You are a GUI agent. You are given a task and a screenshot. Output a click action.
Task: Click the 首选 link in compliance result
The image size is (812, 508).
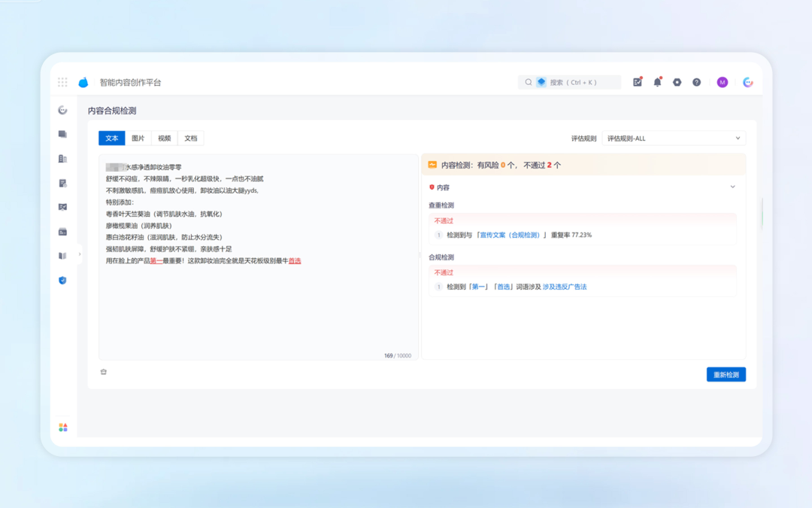503,287
